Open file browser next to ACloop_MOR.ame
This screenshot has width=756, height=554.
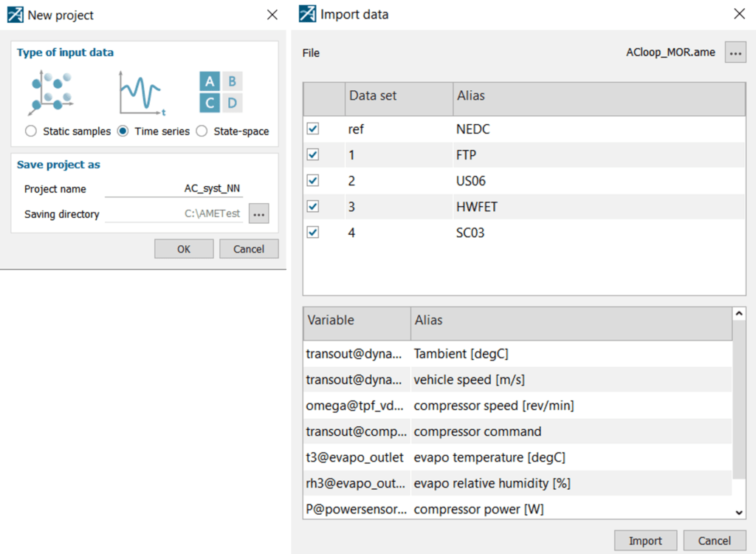click(735, 52)
